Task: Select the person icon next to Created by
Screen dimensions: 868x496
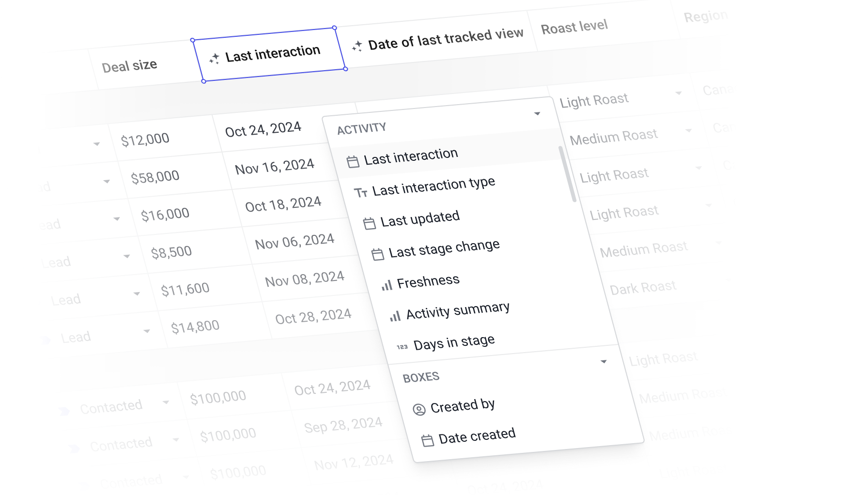Action: pos(419,409)
